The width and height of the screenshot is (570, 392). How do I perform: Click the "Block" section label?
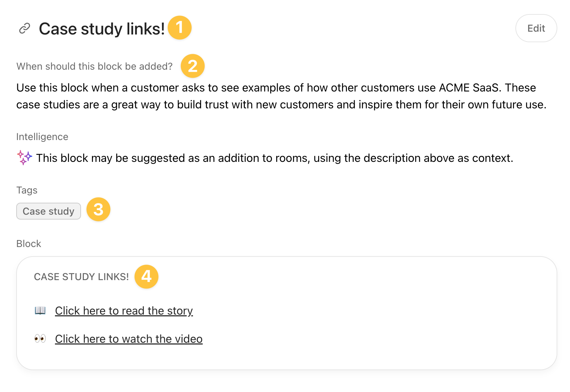[29, 244]
